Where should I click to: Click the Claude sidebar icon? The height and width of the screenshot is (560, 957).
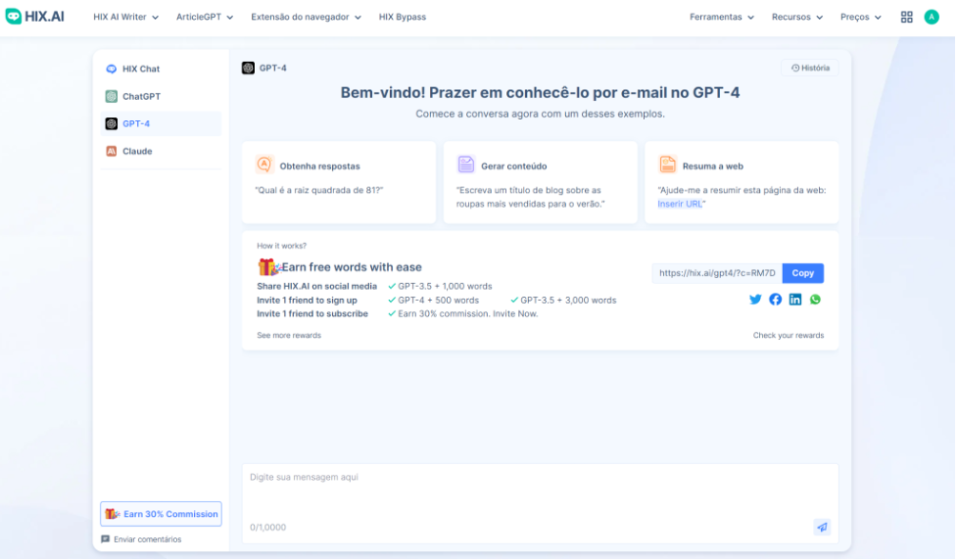point(111,152)
